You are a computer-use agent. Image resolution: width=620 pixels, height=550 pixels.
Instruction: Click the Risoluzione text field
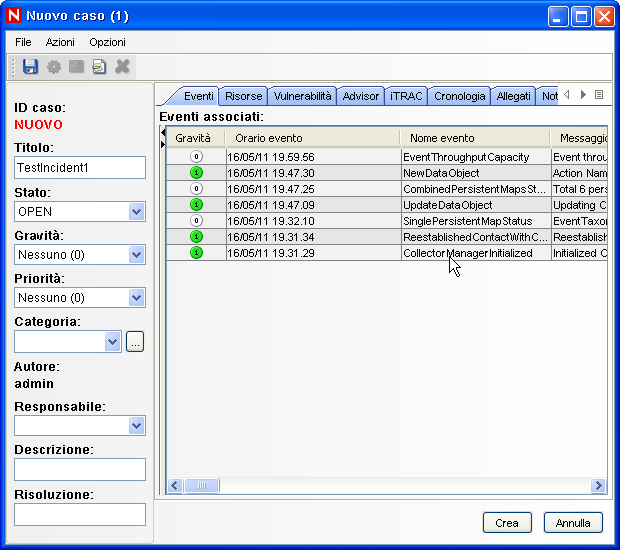(80, 514)
